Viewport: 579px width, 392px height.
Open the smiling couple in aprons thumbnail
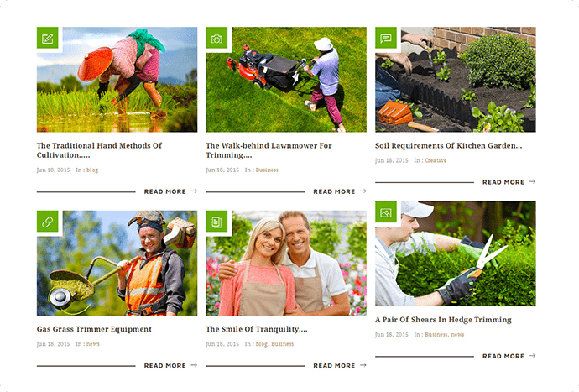pyautogui.click(x=286, y=263)
